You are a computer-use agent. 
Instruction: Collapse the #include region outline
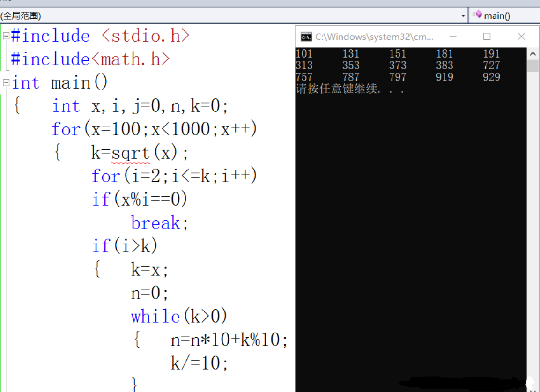pos(6,36)
